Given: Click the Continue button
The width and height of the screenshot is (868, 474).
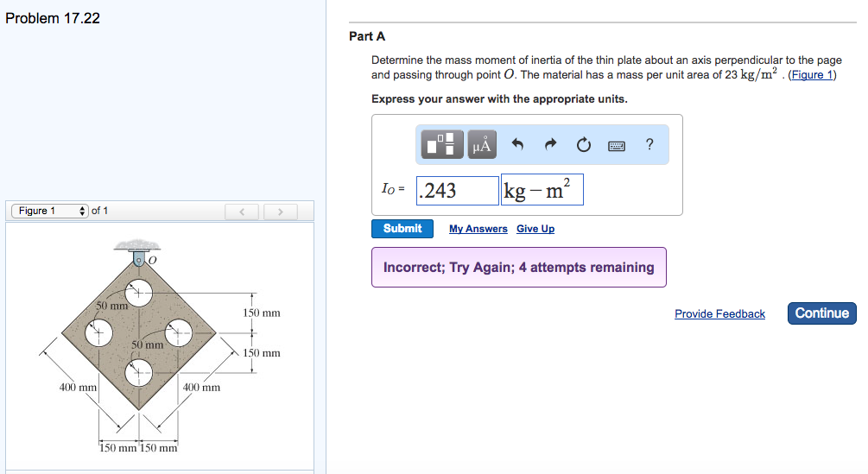Looking at the screenshot, I should (822, 313).
